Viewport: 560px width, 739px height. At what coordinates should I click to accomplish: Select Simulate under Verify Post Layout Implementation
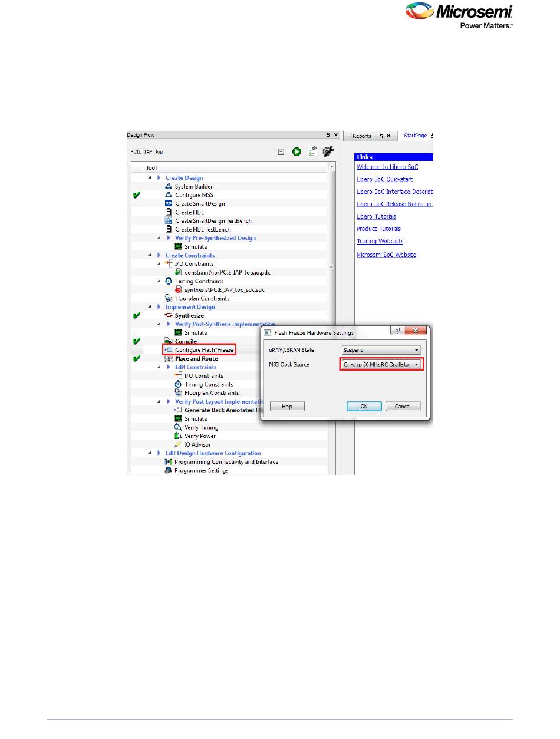click(x=196, y=419)
